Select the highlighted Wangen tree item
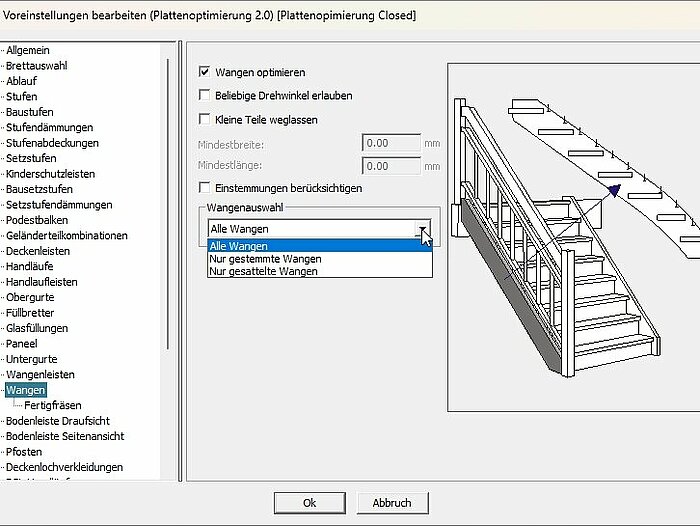This screenshot has height=526, width=700. click(25, 390)
